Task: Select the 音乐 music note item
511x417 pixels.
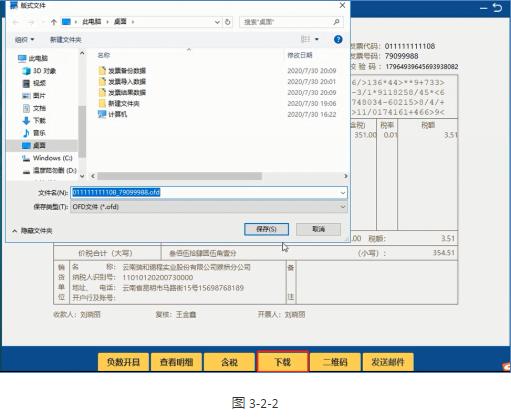Action: click(x=34, y=133)
